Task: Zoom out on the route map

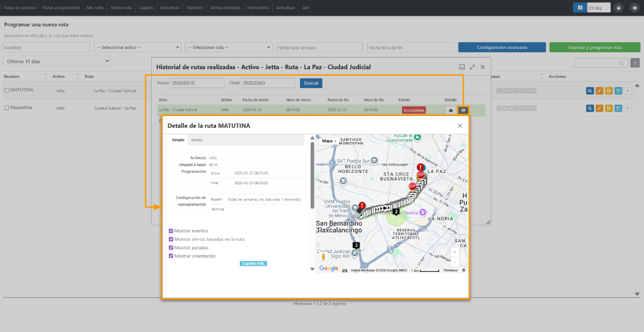Action: pos(455,262)
